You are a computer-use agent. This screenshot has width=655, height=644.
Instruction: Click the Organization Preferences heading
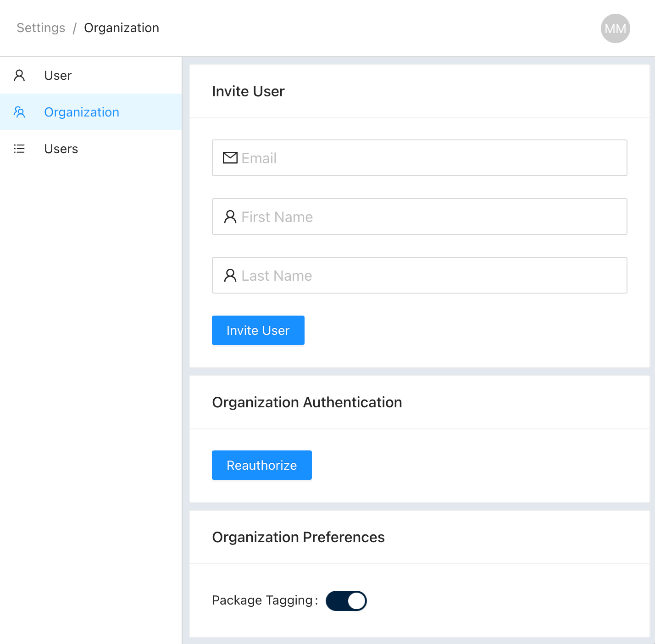(298, 537)
